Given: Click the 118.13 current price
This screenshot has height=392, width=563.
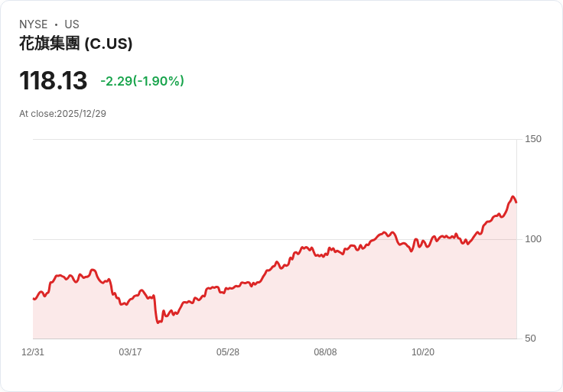Looking at the screenshot, I should tap(53, 80).
